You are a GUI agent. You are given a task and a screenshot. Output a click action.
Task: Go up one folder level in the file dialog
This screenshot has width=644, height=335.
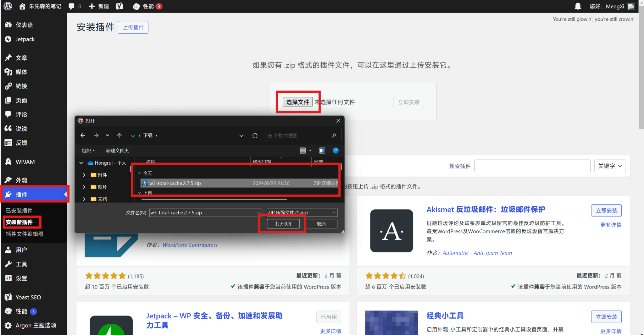click(x=119, y=135)
